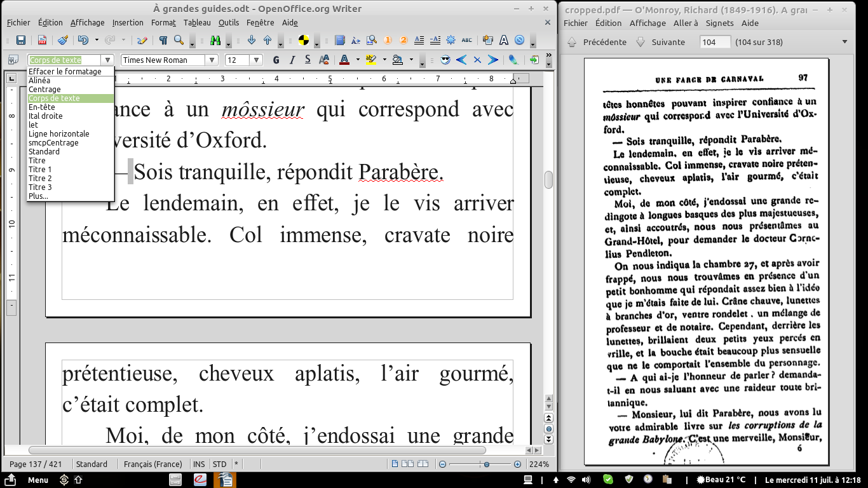Click the large outlined A icon

coord(504,40)
